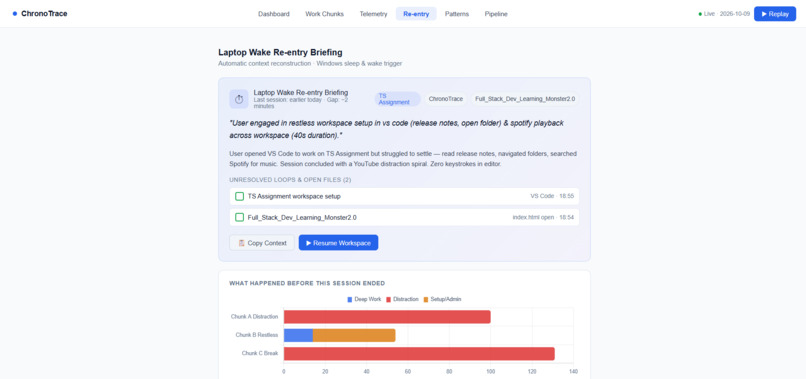Click the play icon on Resume Workspace

click(x=308, y=243)
